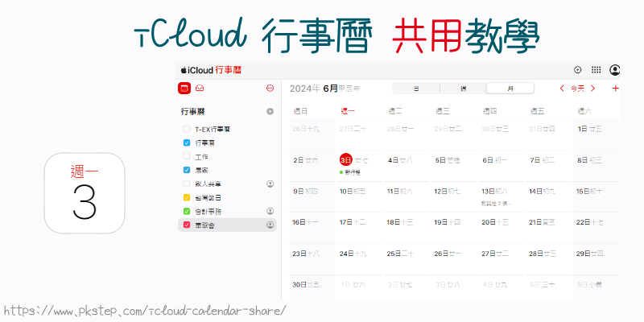Go to next month with right chevron
This screenshot has height=322, width=644.
(x=592, y=89)
